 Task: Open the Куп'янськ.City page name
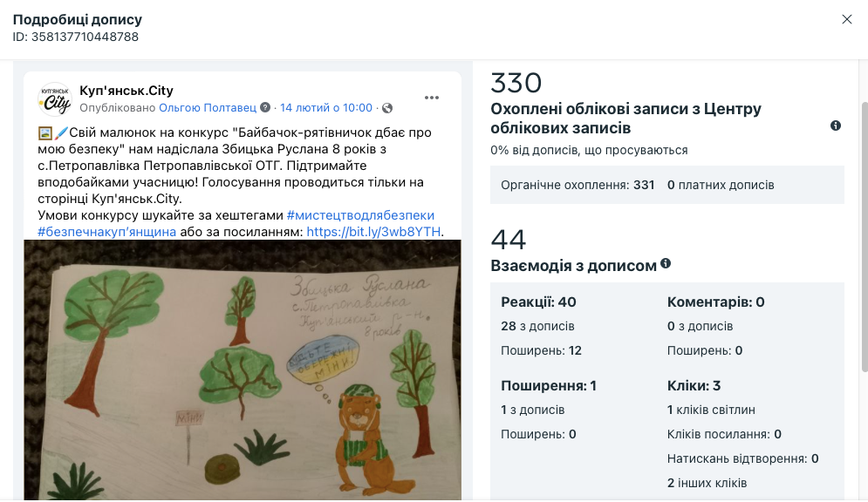pyautogui.click(x=126, y=91)
